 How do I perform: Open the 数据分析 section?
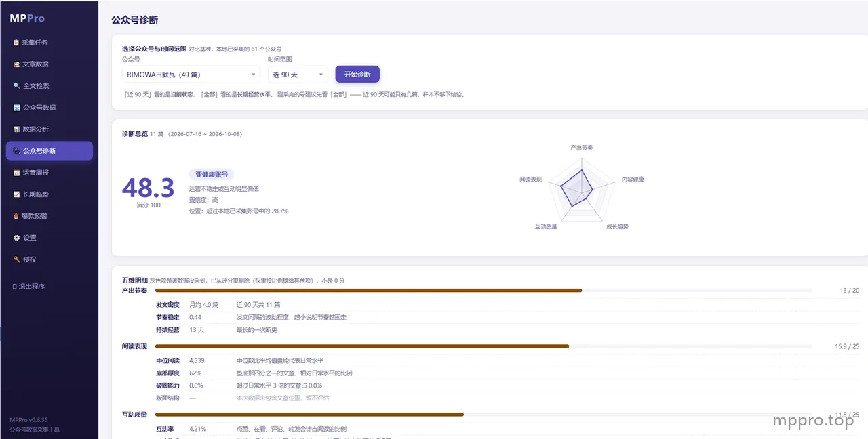pos(49,129)
